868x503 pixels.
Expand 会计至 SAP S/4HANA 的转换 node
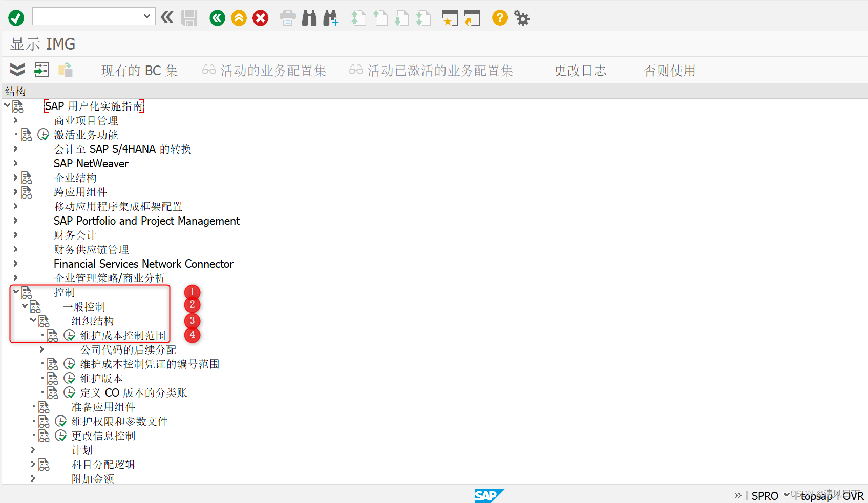pos(15,149)
